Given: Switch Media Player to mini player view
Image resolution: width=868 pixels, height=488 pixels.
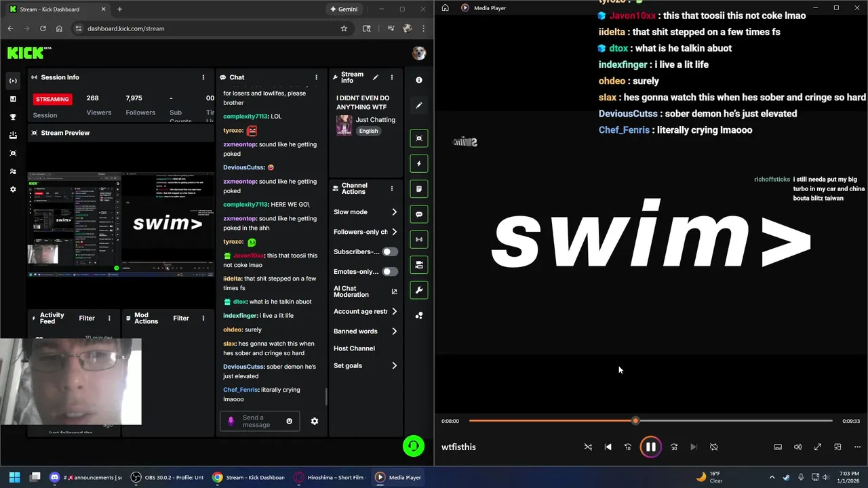Looking at the screenshot, I should 837,447.
